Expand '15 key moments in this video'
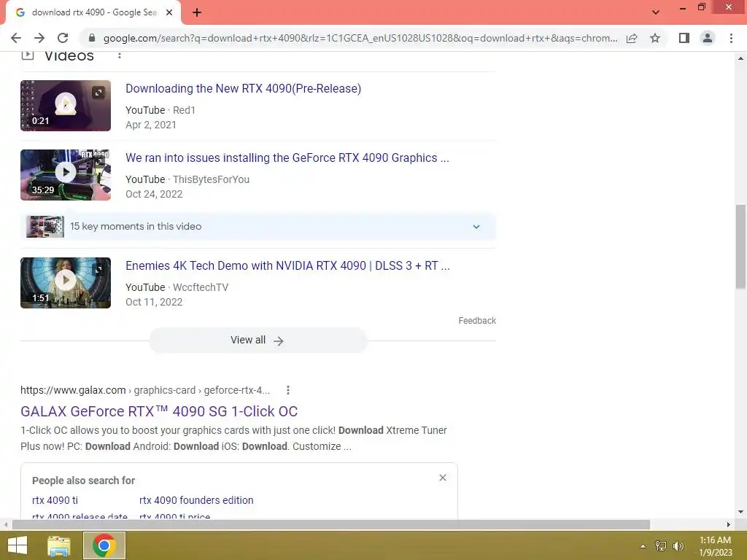The width and height of the screenshot is (747, 560). pos(258,227)
